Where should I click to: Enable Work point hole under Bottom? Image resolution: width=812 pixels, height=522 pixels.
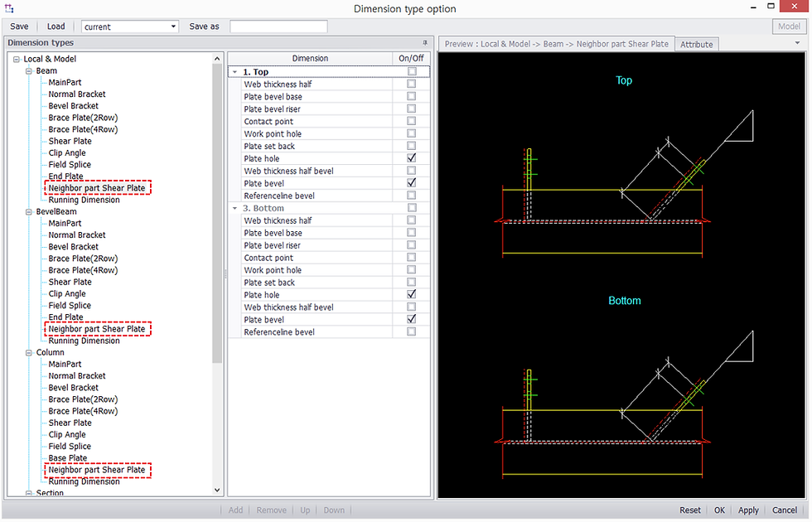tap(411, 270)
